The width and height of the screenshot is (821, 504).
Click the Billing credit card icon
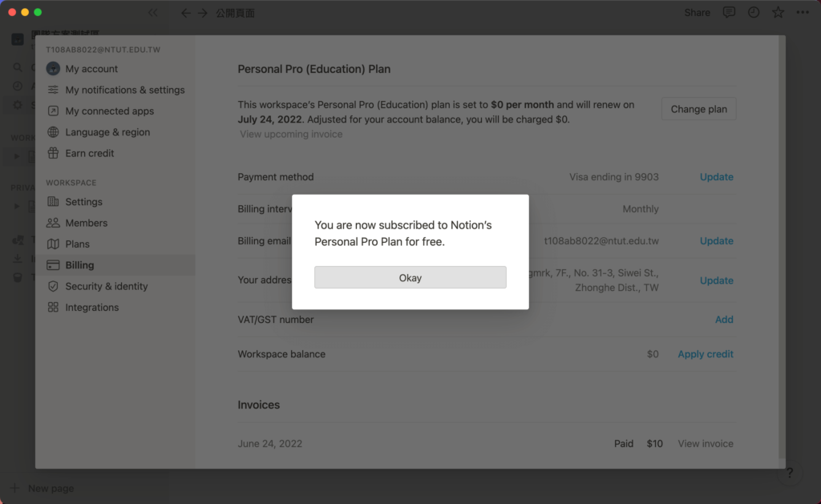[53, 265]
